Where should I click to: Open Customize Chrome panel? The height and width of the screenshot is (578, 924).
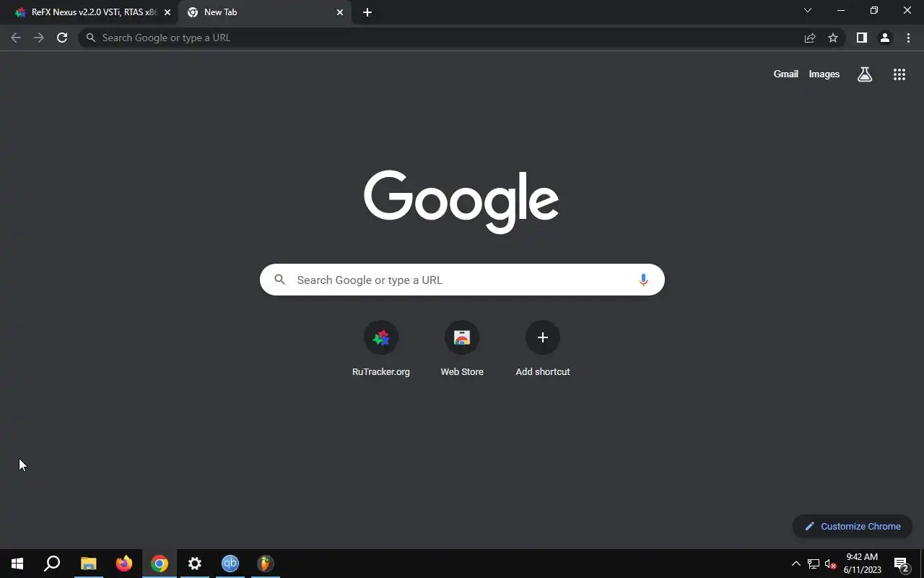(853, 526)
